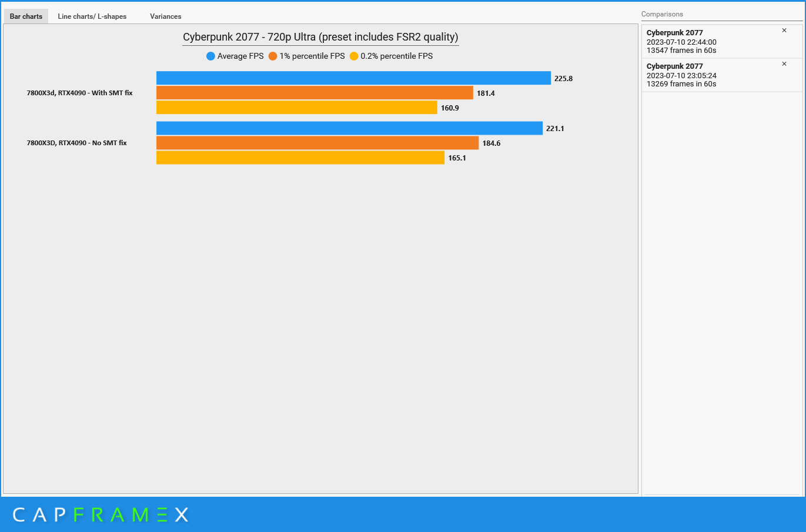Image resolution: width=806 pixels, height=532 pixels.
Task: Toggle the Average FPS legend marker
Action: point(210,56)
